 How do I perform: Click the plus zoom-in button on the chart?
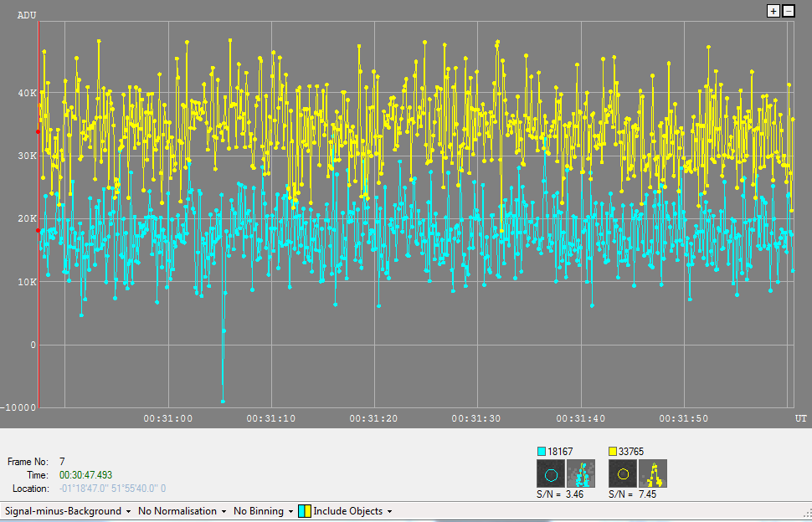(x=773, y=11)
